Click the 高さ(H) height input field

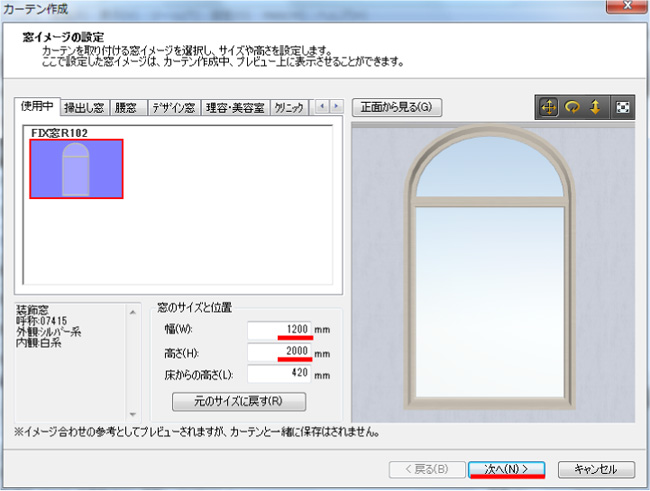[x=279, y=352]
